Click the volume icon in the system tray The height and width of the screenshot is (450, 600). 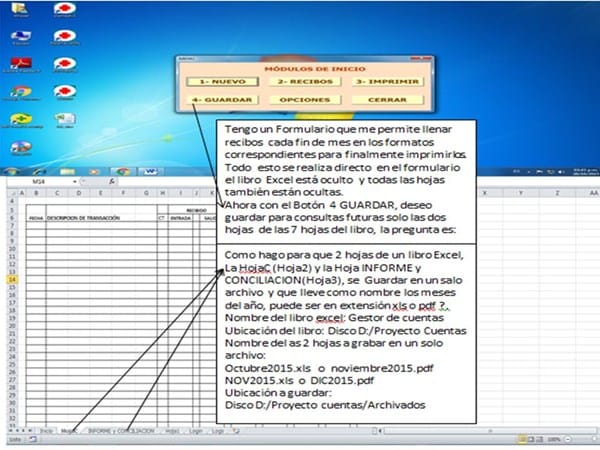pyautogui.click(x=561, y=172)
